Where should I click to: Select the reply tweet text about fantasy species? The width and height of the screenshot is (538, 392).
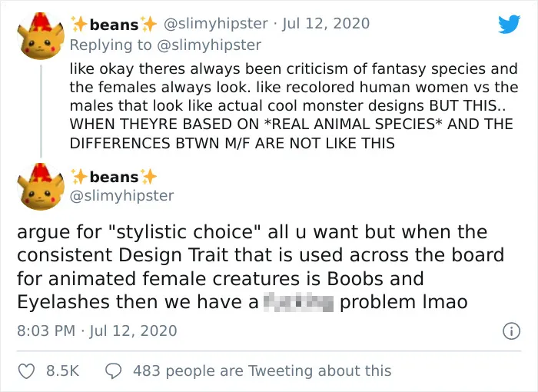[x=294, y=106]
